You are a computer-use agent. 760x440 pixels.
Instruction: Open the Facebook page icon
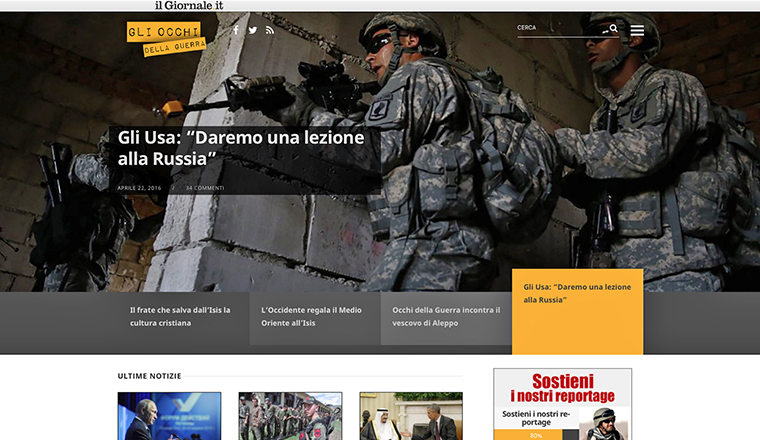tap(236, 30)
